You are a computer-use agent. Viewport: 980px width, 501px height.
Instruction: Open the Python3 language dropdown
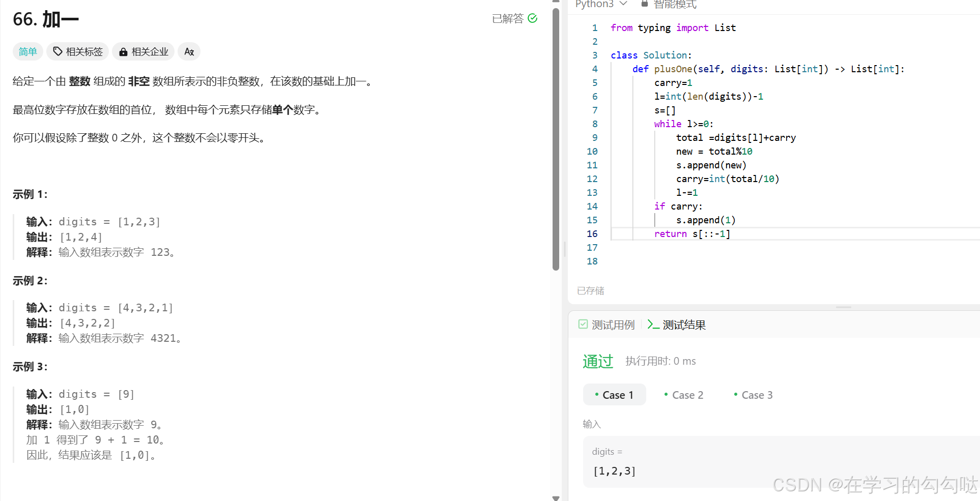[x=601, y=4]
